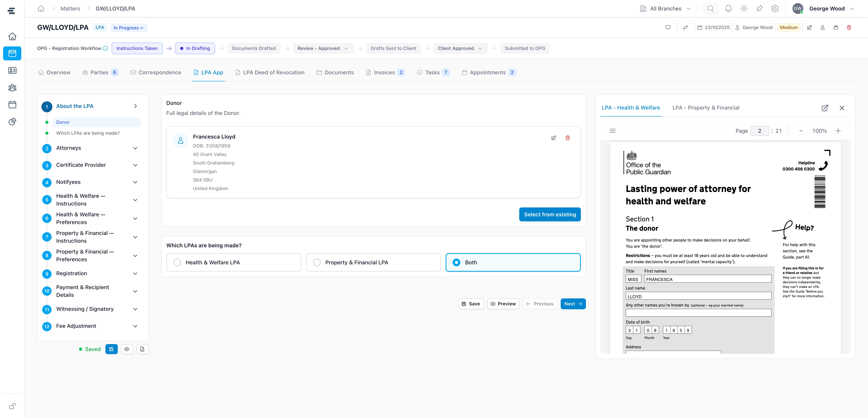Image resolution: width=868 pixels, height=418 pixels.
Task: Select the Both LPAs option
Action: pos(513,263)
